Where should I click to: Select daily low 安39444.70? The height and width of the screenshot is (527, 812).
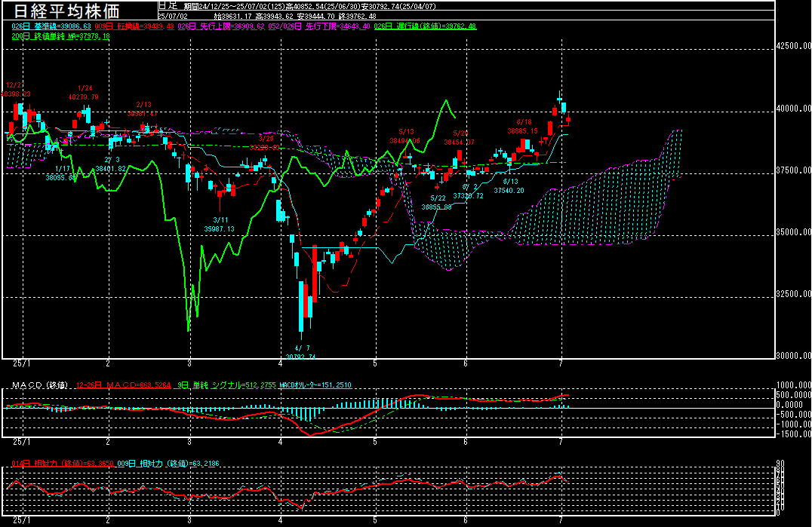[x=315, y=16]
